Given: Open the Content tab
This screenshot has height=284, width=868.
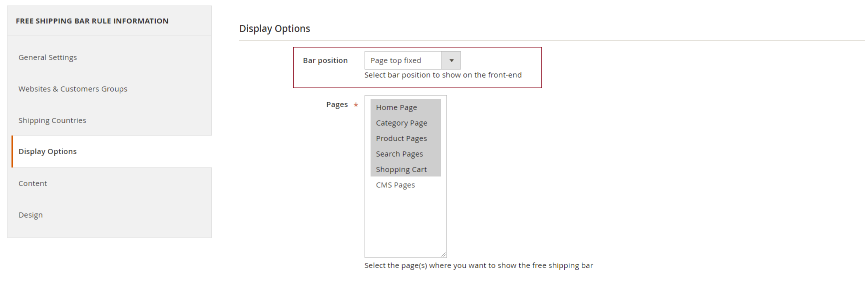Looking at the screenshot, I should pos(33,183).
